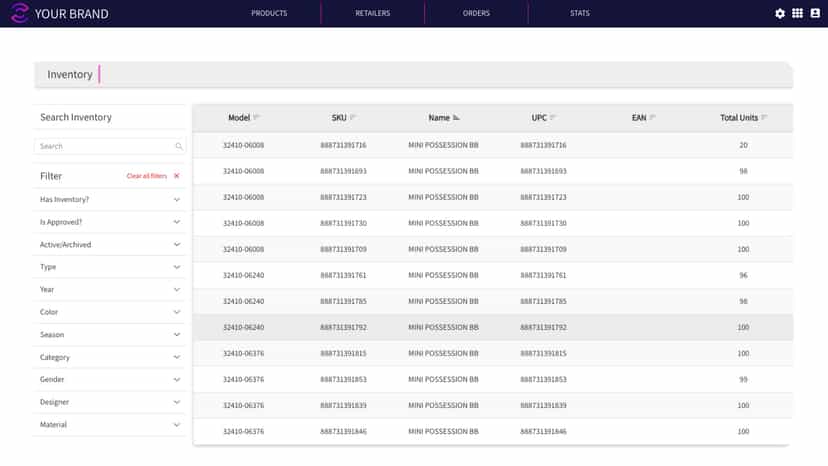
Task: Open the PRODUCTS menu
Action: point(269,13)
